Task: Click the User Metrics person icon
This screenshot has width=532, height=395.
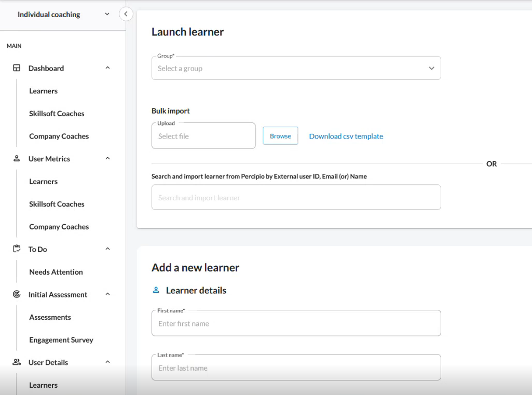Action: (16, 158)
